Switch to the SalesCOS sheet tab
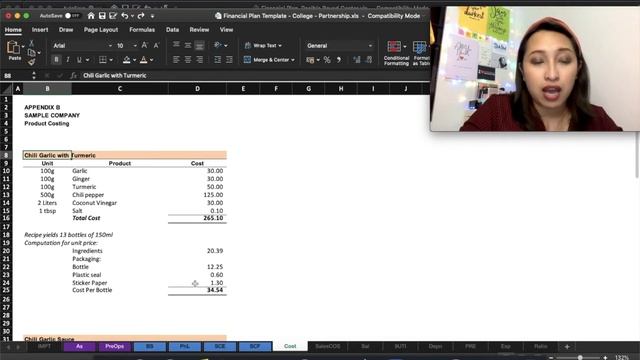The height and width of the screenshot is (360, 640). click(x=328, y=346)
